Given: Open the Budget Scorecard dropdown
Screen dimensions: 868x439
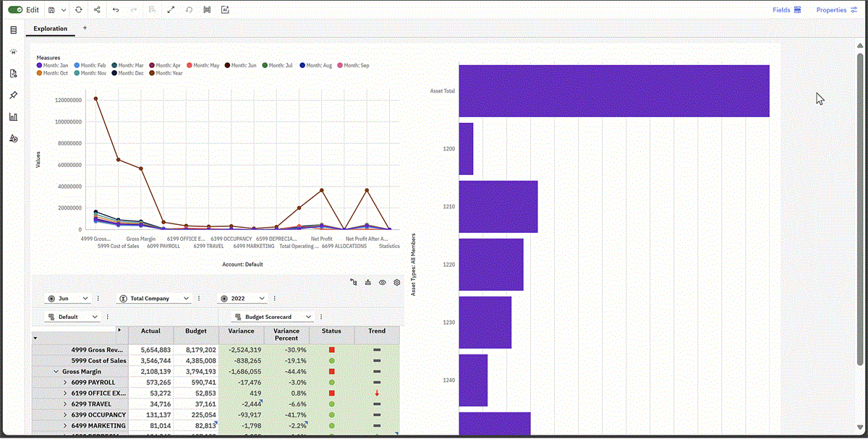Looking at the screenshot, I should [x=273, y=316].
